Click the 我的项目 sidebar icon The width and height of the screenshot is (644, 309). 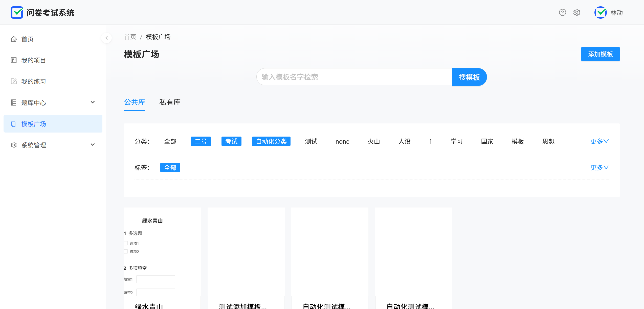click(14, 60)
